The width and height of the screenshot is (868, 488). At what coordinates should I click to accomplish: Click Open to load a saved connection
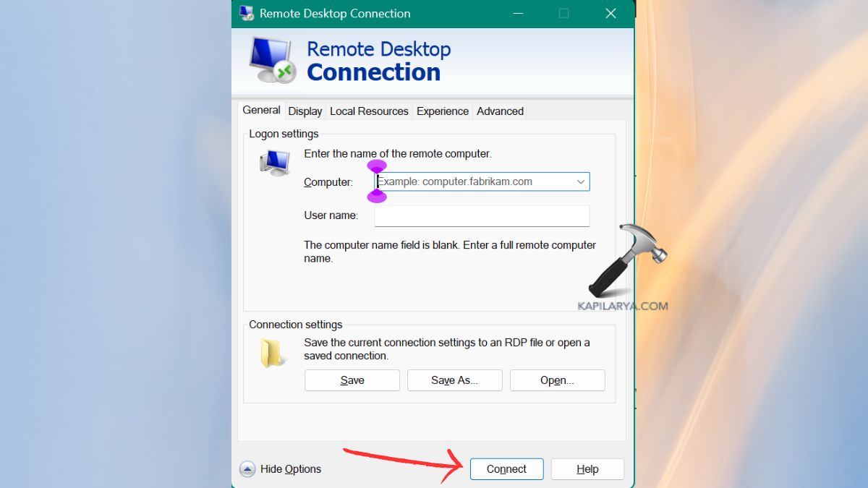pyautogui.click(x=557, y=380)
